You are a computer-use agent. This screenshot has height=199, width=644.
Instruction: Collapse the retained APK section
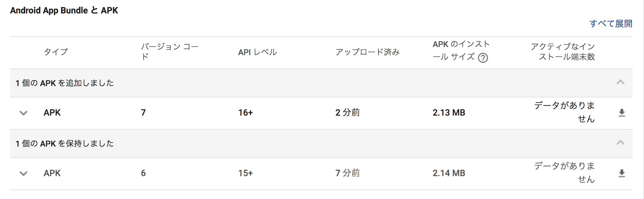620,143
